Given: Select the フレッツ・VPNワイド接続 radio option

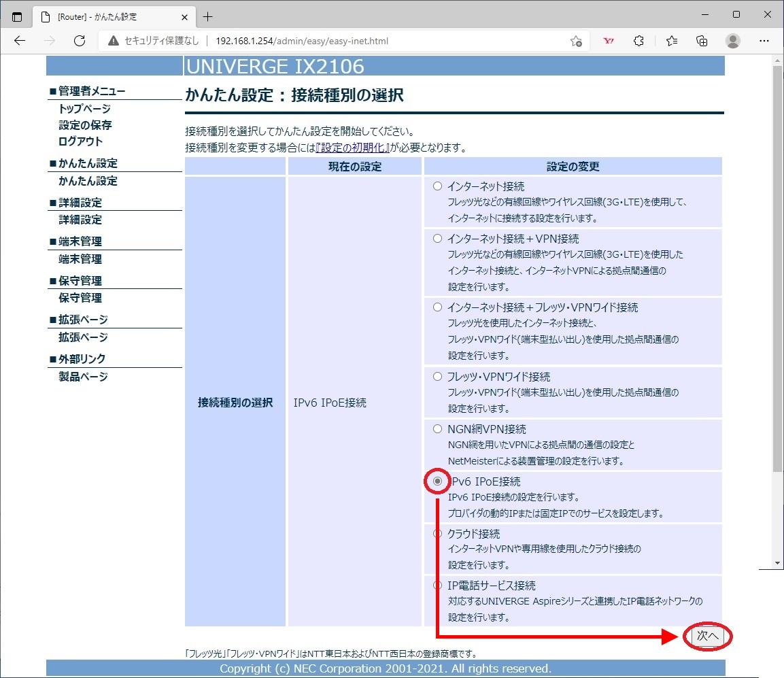Looking at the screenshot, I should pos(437,376).
